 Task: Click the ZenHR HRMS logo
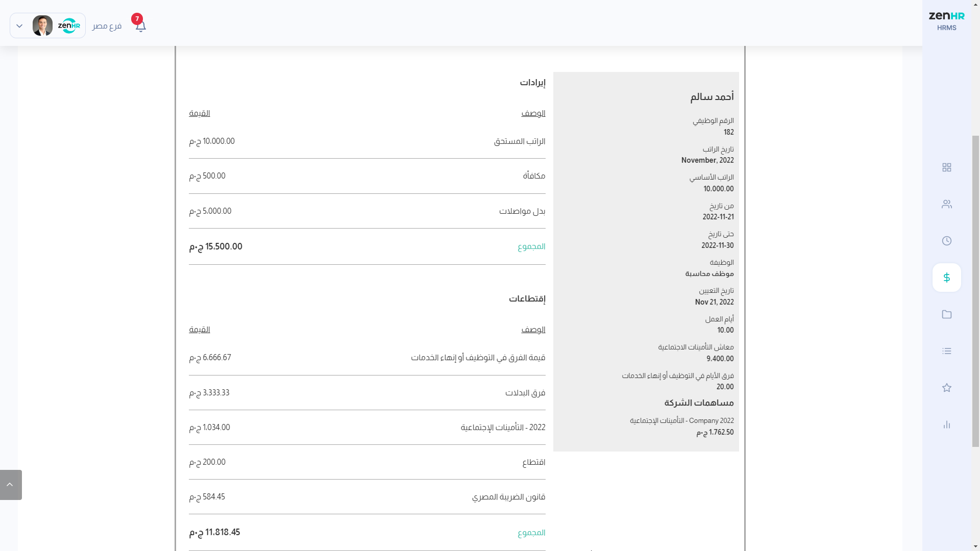(946, 21)
